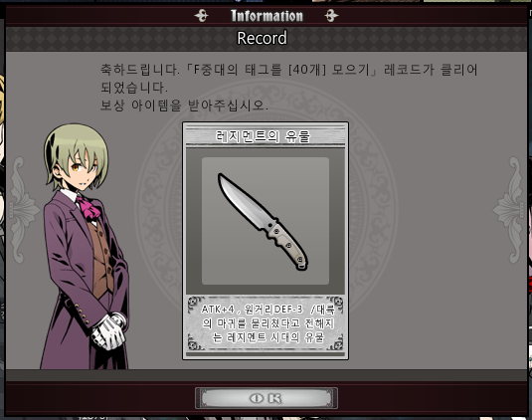This screenshot has width=532, height=420.
Task: Click the green-haired butler character portrait
Action: point(85,246)
